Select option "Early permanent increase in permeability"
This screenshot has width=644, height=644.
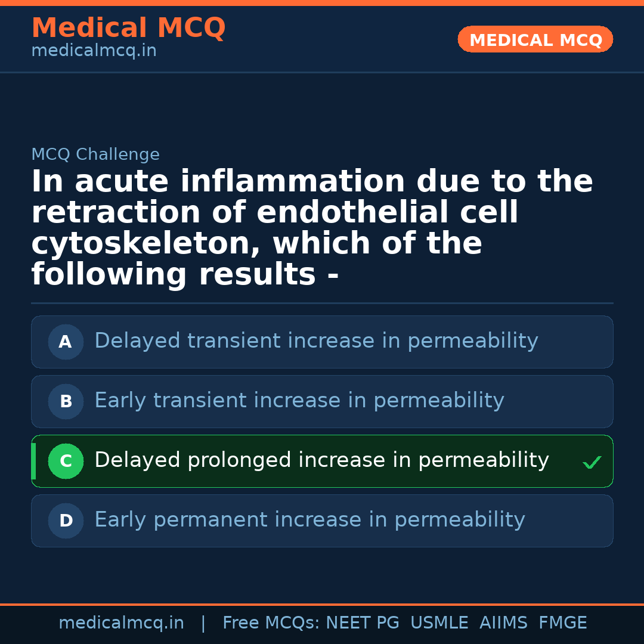point(309,520)
